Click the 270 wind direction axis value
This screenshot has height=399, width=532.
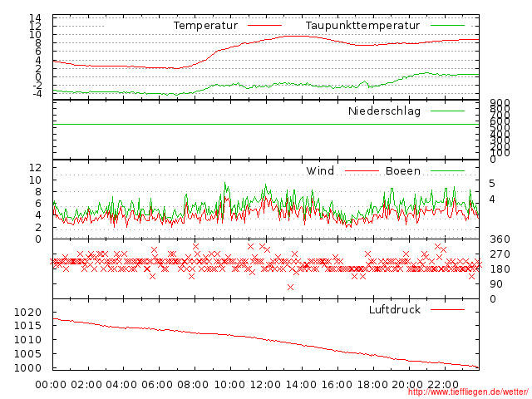500,254
